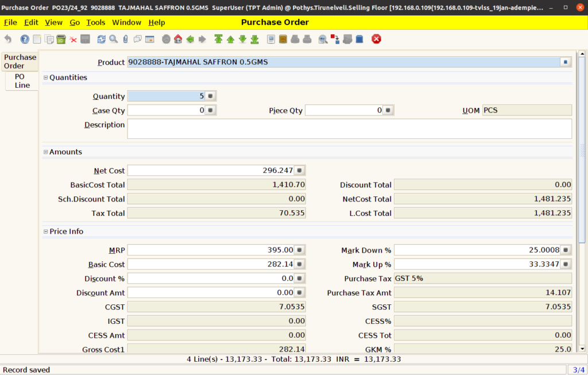Open the Lookup Record magnifier icon
588x375 pixels.
[x=113, y=39]
